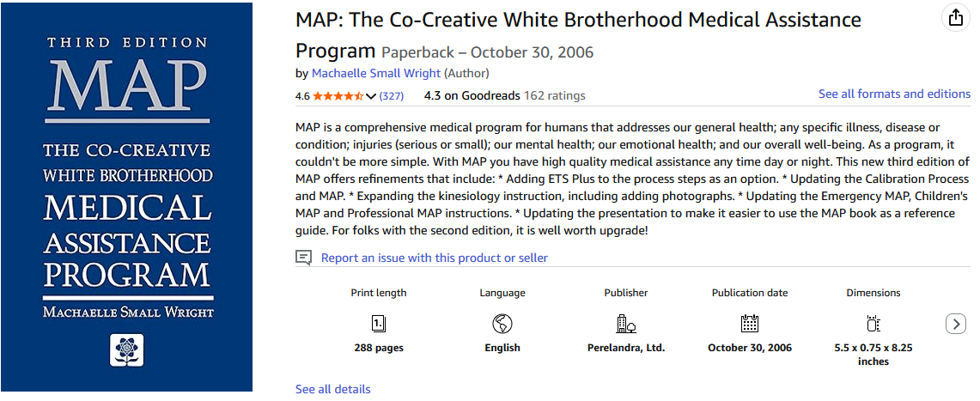Click the publication date calendar icon

pos(750,324)
